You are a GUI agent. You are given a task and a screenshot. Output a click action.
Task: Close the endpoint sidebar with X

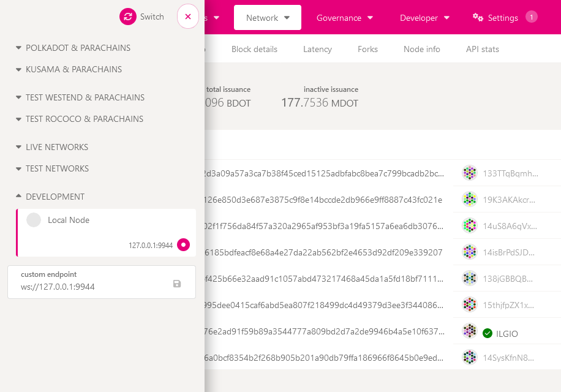tap(188, 17)
